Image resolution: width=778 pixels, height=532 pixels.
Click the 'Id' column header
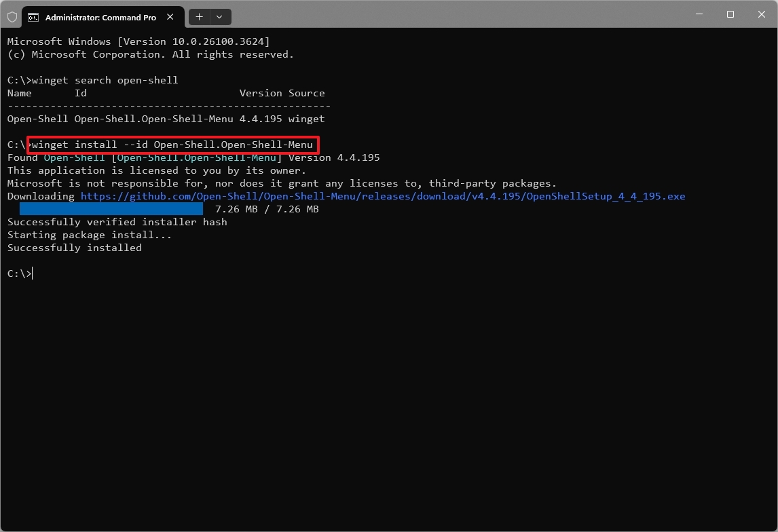(80, 93)
